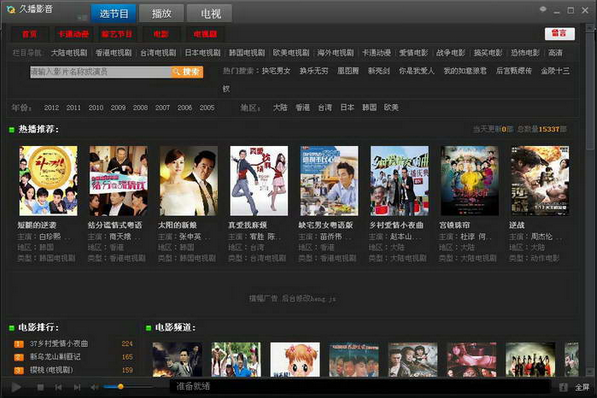Open the 选节目 tab
This screenshot has height=398, width=597.
113,14
